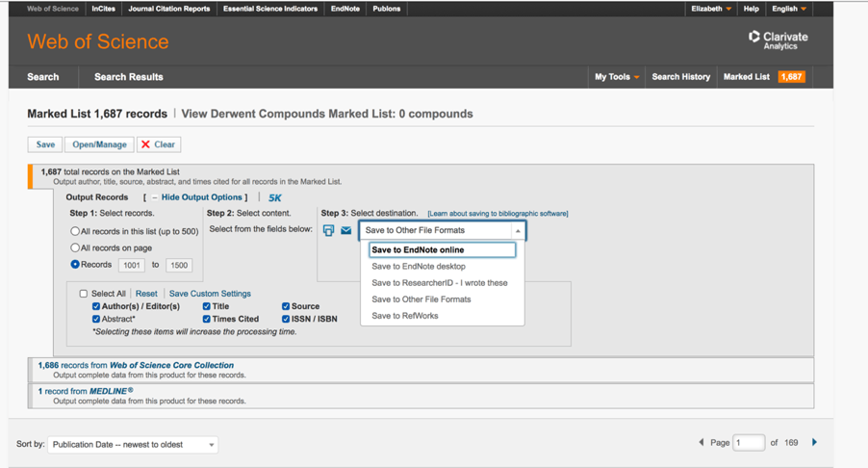Open Save to Other File Formats dropdown
This screenshot has width=868, height=468.
(443, 230)
